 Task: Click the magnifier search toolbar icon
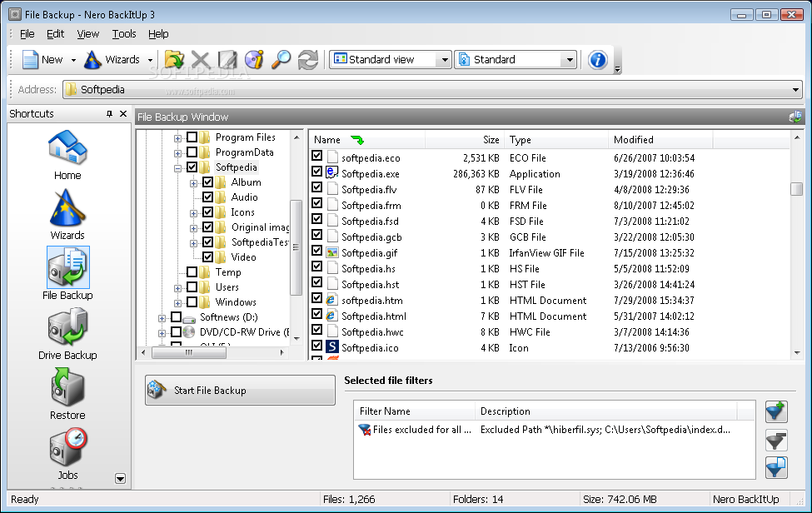(281, 59)
